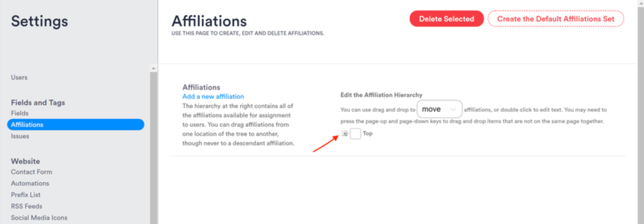Click the Delete Selected button
The width and height of the screenshot is (644, 224).
(446, 19)
